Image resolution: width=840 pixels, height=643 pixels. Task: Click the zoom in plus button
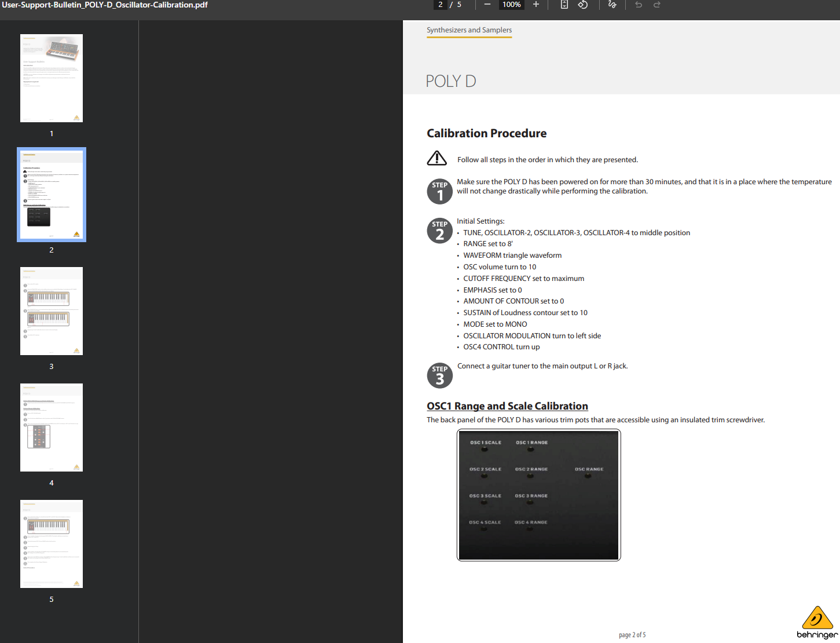coord(536,5)
